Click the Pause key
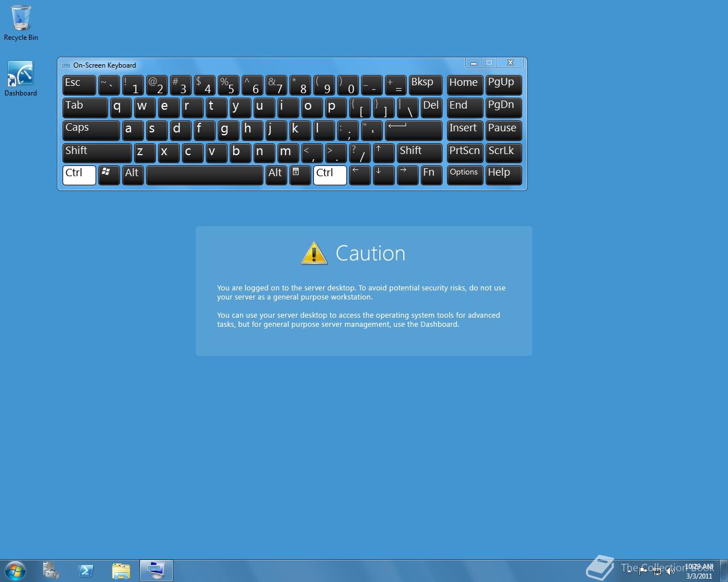 (x=503, y=130)
